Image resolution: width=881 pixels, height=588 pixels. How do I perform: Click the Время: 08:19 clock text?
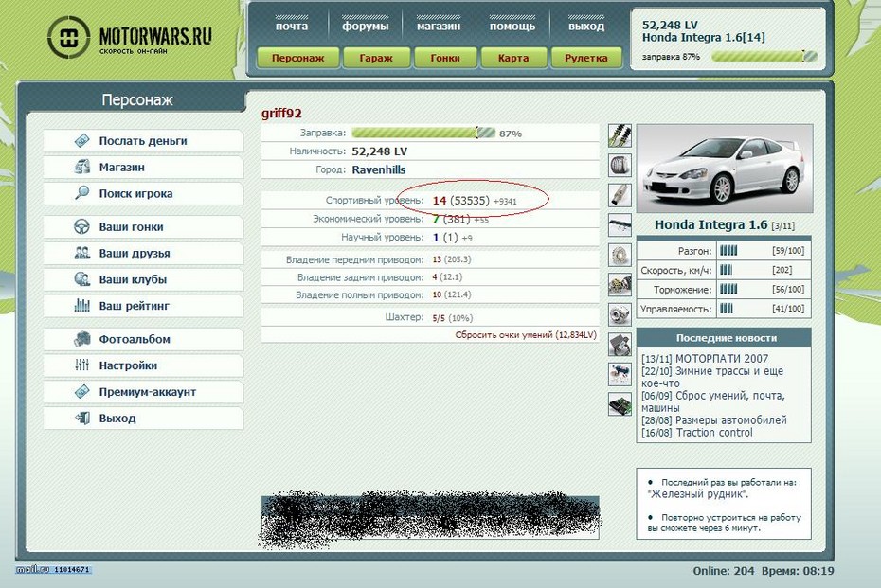pos(798,571)
